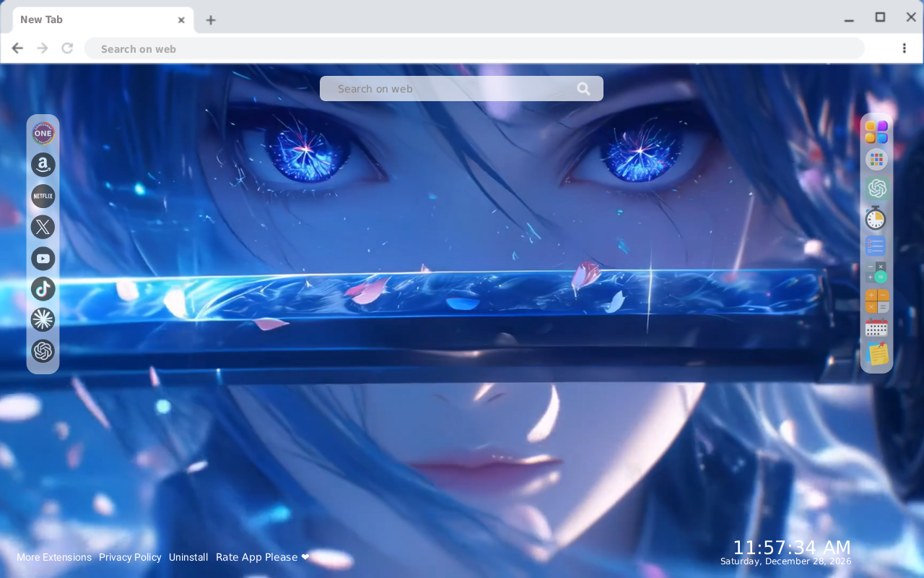This screenshot has height=578, width=924.
Task: Click the 11:57:34 AM clock display
Action: pyautogui.click(x=792, y=548)
